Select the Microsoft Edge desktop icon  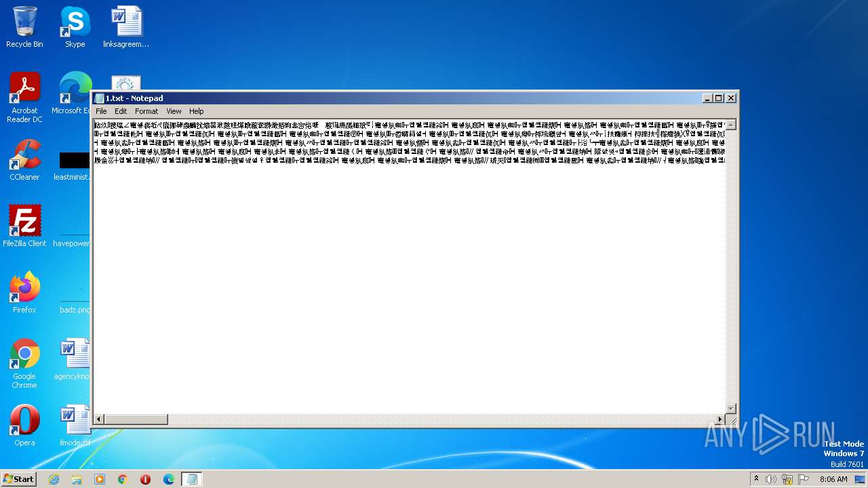[73, 94]
